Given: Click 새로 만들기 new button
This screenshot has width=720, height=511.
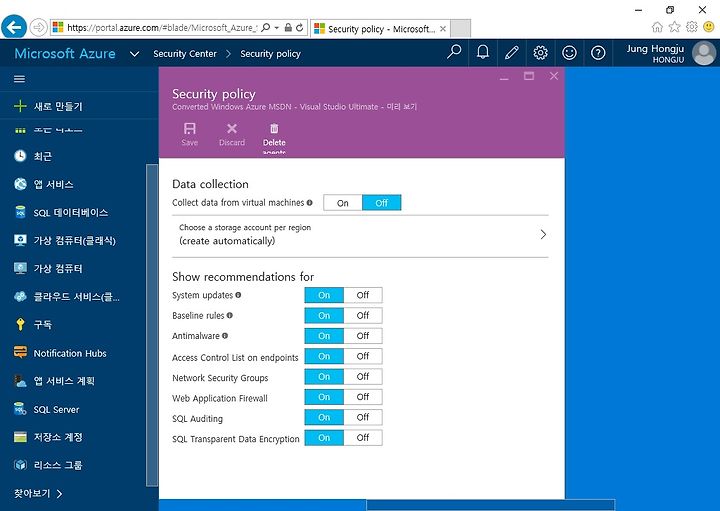Looking at the screenshot, I should pyautogui.click(x=48, y=106).
